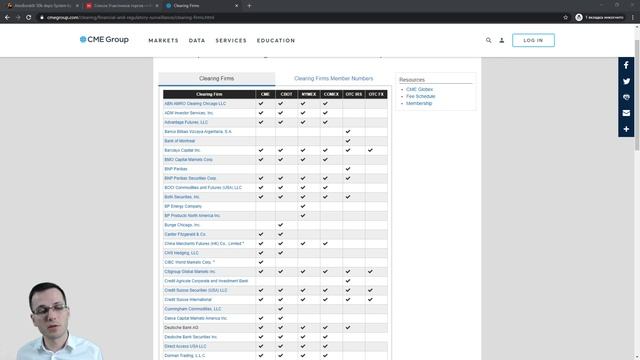Open Bank of Montreal link

[180, 141]
